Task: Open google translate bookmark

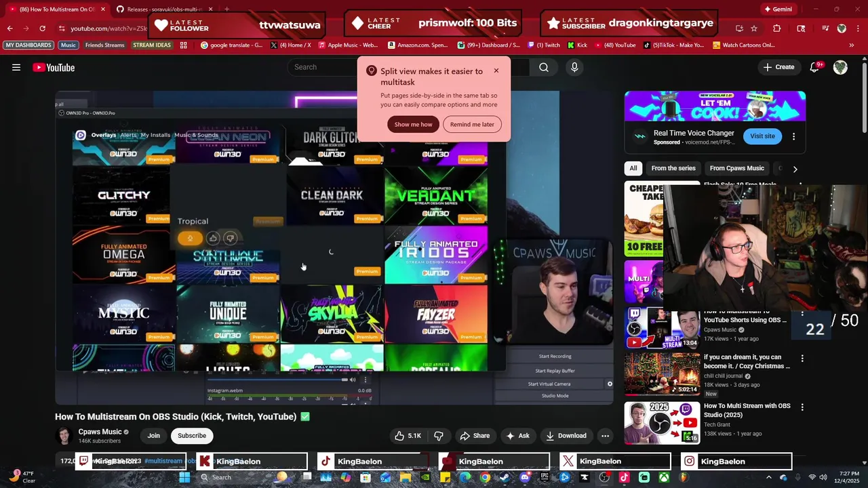Action: click(x=232, y=45)
